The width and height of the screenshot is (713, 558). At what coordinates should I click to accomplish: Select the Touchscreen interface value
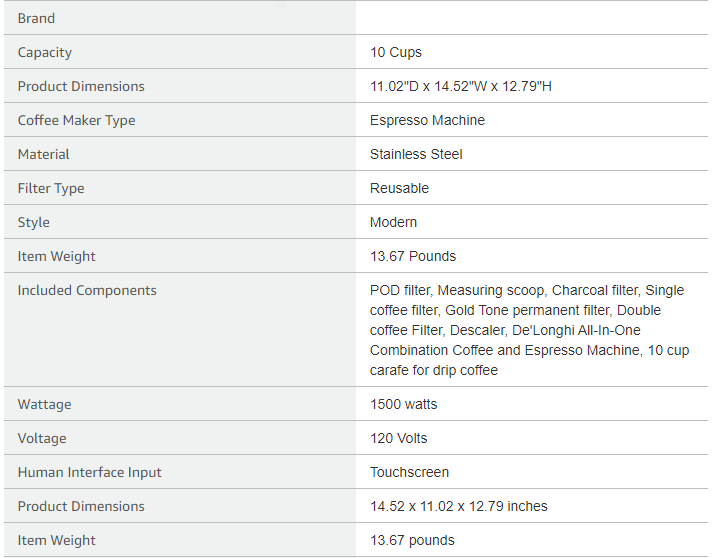point(409,473)
